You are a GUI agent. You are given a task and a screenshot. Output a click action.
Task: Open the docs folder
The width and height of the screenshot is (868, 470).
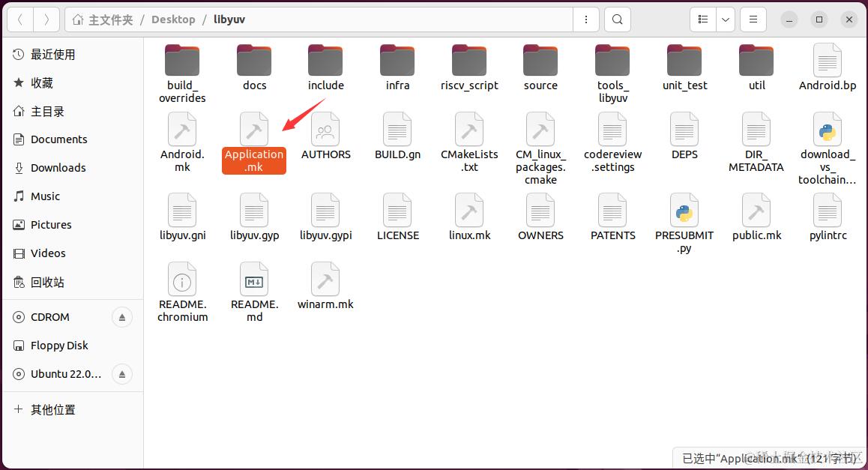[253, 60]
